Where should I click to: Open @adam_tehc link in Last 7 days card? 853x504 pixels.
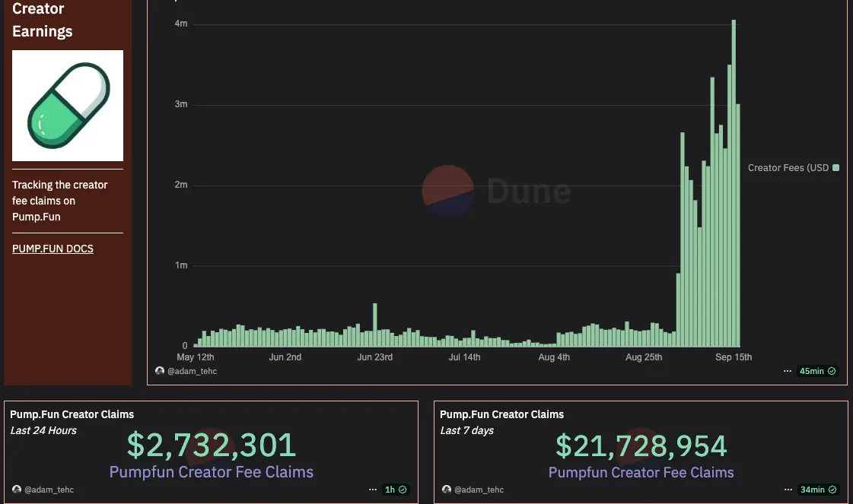479,490
